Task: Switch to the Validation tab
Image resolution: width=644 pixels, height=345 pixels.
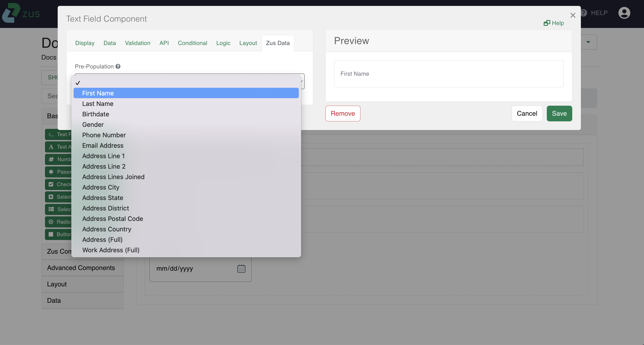Action: [138, 43]
